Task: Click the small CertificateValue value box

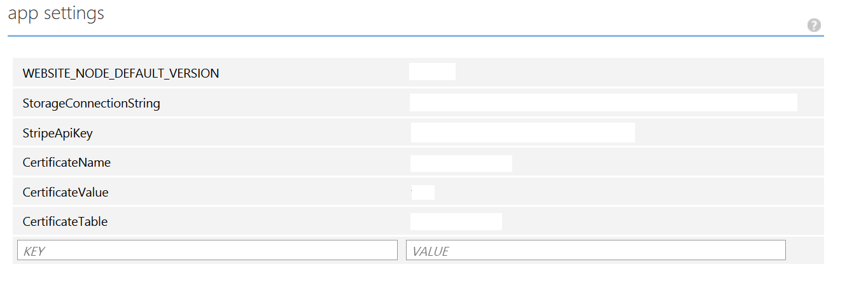Action: coord(423,192)
